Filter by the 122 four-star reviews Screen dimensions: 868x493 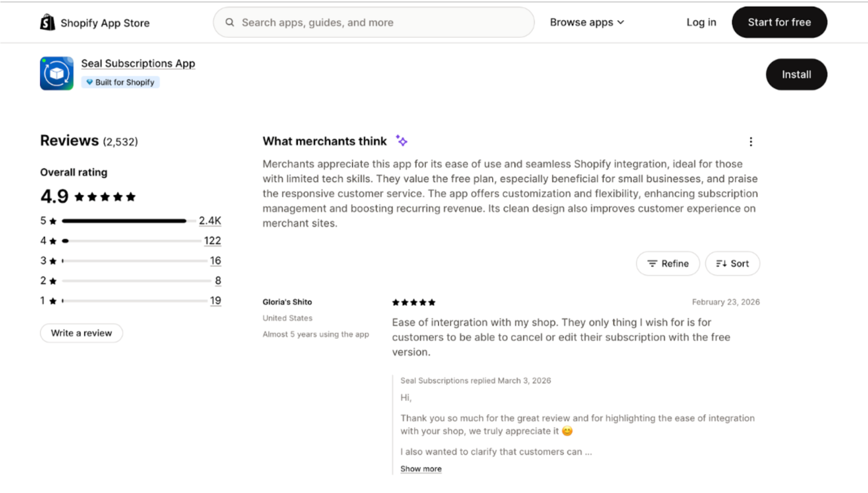(212, 241)
